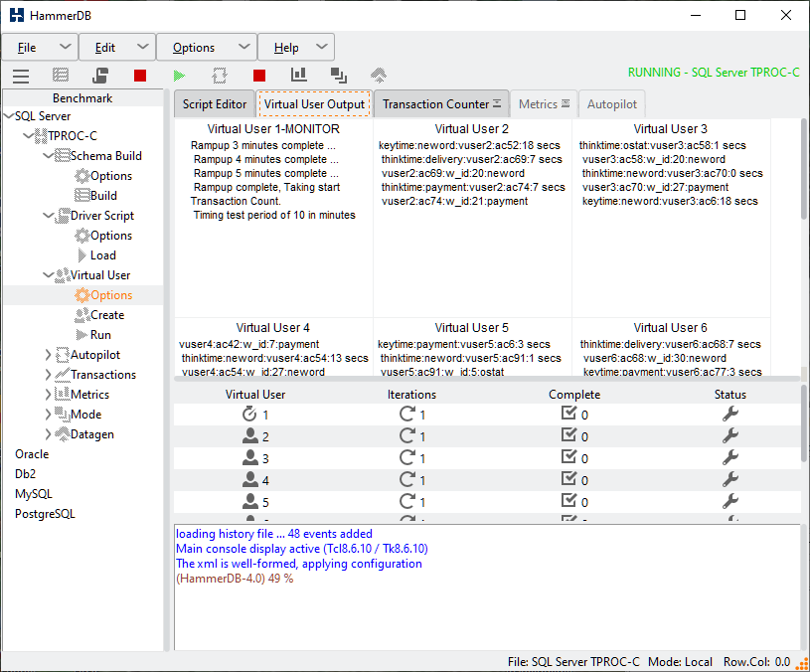Click the person icon for virtual user 2

coord(250,436)
